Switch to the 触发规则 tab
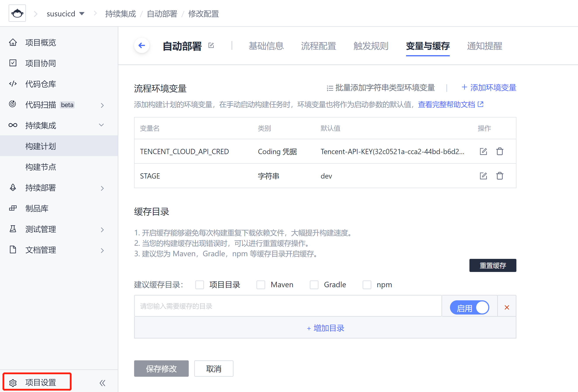 click(x=371, y=46)
